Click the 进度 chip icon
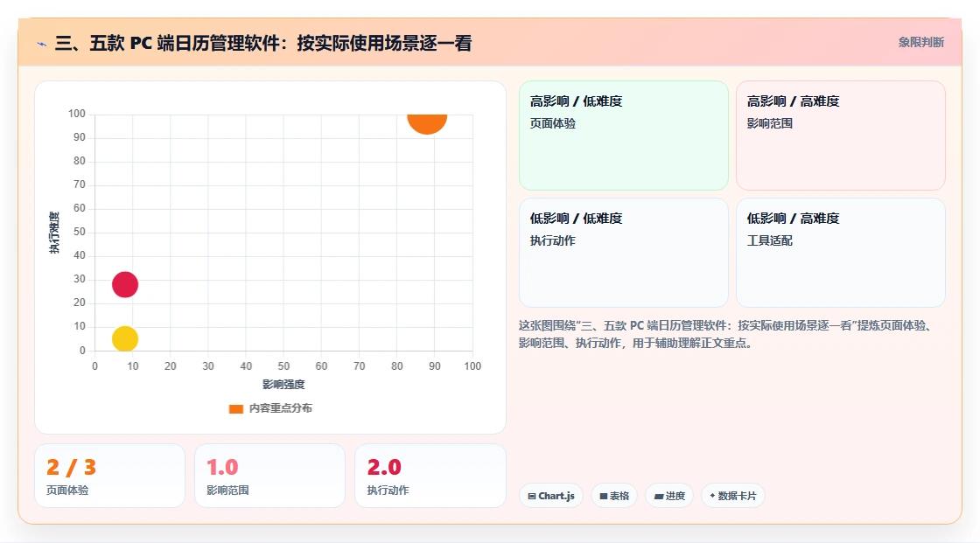This screenshot has width=980, height=543. pos(659,496)
